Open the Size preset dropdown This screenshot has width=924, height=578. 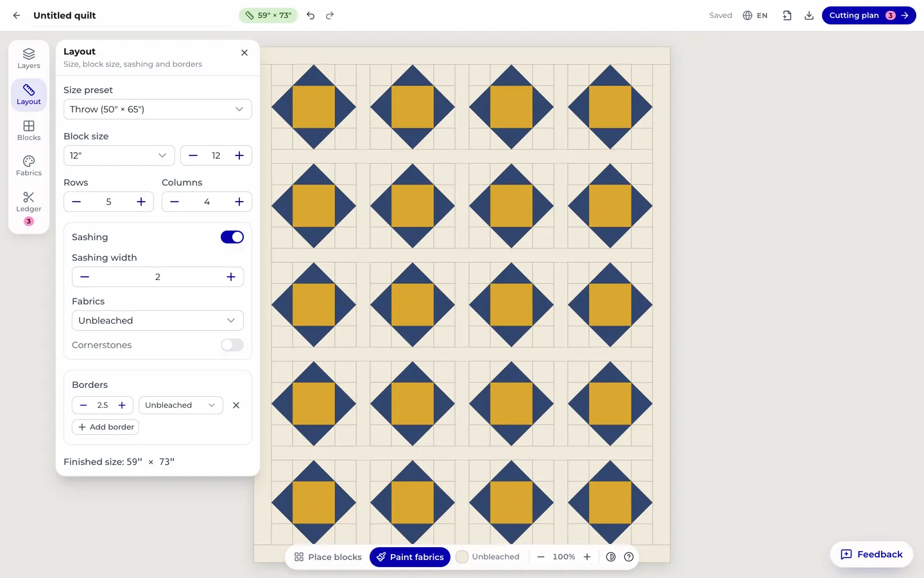point(158,109)
